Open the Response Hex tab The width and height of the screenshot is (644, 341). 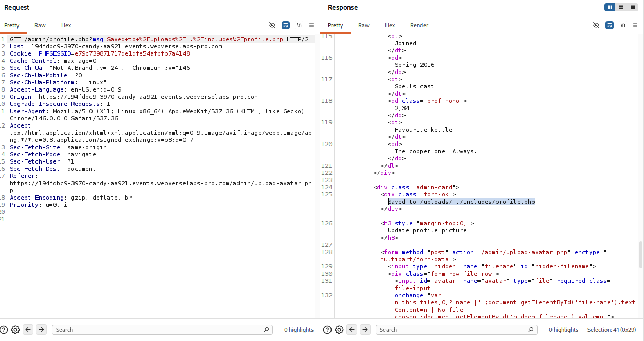390,25
